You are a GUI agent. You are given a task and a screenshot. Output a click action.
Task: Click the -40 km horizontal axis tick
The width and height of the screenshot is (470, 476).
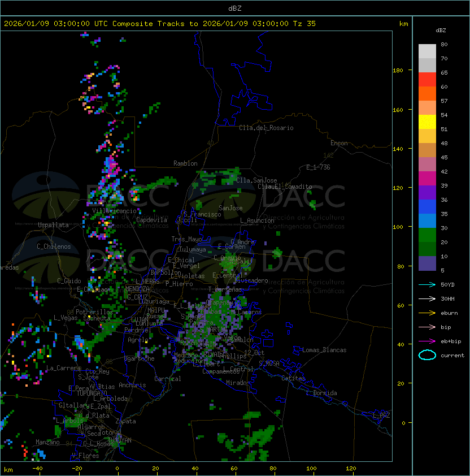click(x=38, y=469)
